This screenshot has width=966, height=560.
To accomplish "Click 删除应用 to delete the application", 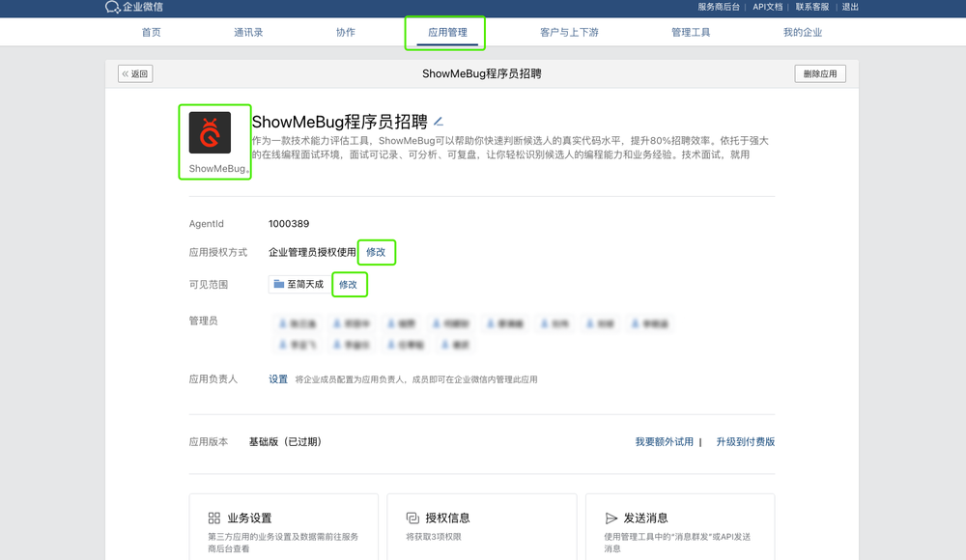I will pyautogui.click(x=818, y=72).
